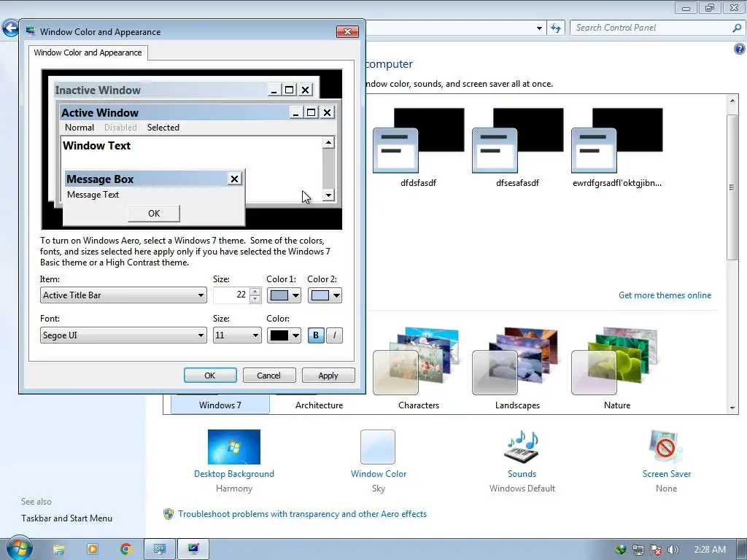747x560 pixels.
Task: Click the network tray icon
Action: (638, 550)
